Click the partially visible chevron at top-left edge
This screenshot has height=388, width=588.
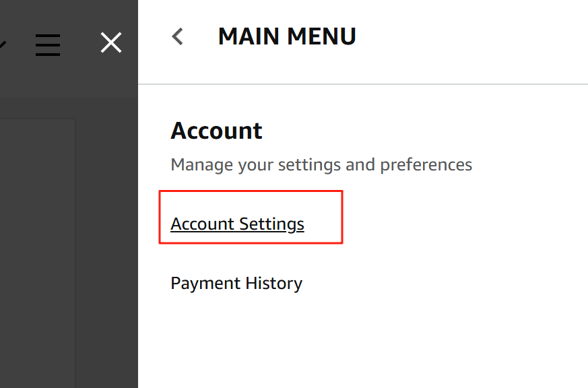point(3,44)
